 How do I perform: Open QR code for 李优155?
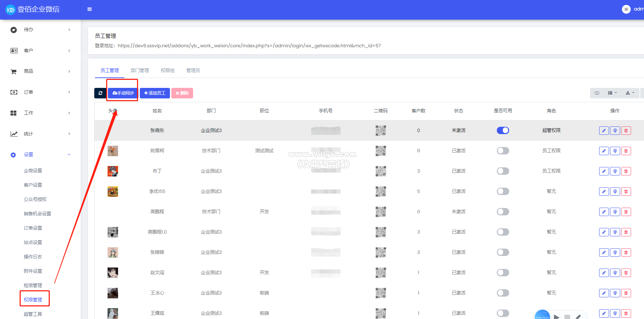click(381, 192)
